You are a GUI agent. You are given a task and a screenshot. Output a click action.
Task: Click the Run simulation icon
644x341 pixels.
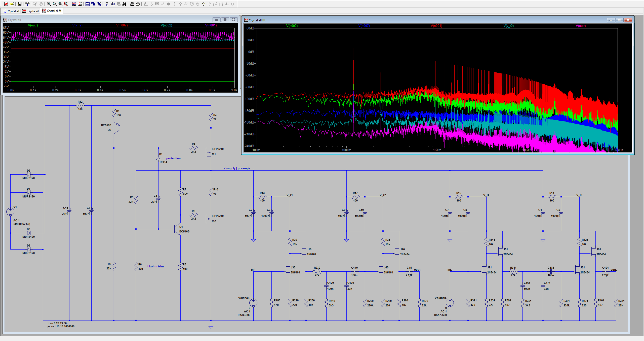tap(35, 4)
